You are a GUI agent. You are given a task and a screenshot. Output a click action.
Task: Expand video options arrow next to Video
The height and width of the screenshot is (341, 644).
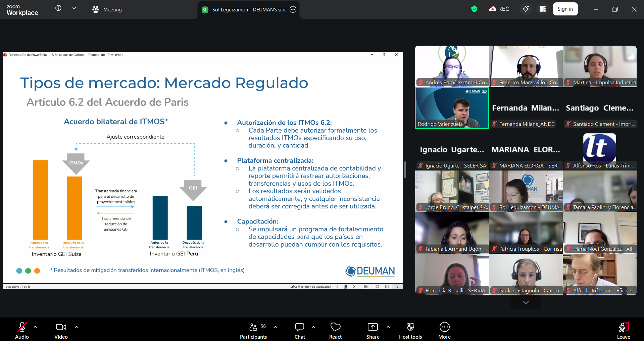point(77,327)
